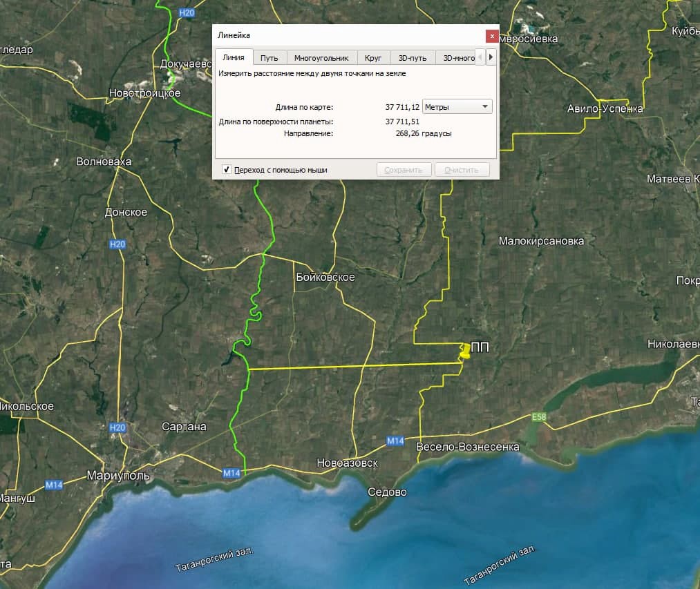
Task: Open the Метры units dropdown
Action: click(457, 107)
